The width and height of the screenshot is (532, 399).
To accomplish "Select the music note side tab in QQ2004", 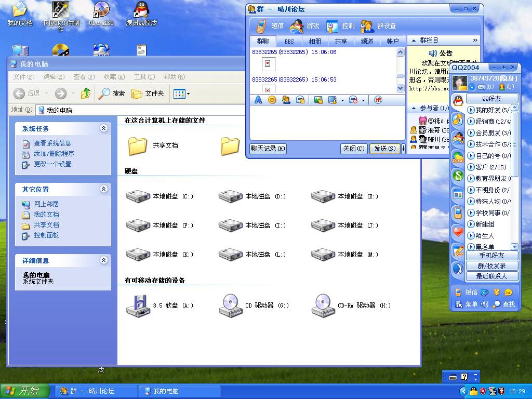I will point(458,119).
